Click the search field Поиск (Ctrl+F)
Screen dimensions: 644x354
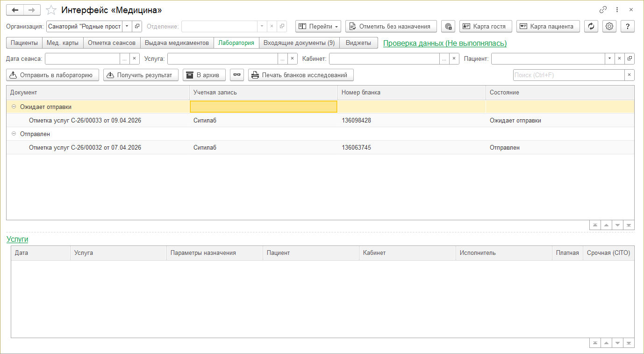click(568, 75)
